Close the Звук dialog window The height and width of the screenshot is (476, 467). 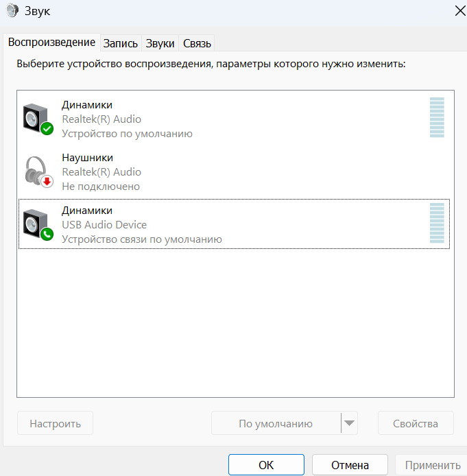[x=460, y=11]
